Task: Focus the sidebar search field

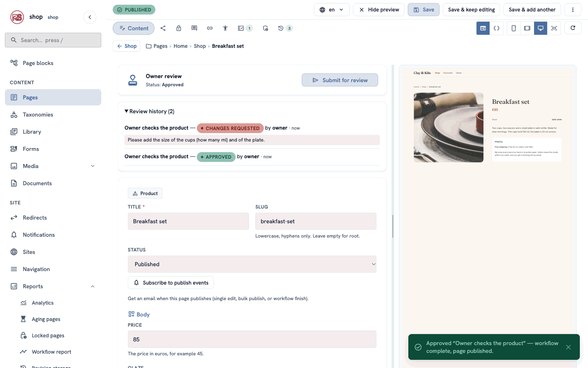Action: click(x=53, y=40)
